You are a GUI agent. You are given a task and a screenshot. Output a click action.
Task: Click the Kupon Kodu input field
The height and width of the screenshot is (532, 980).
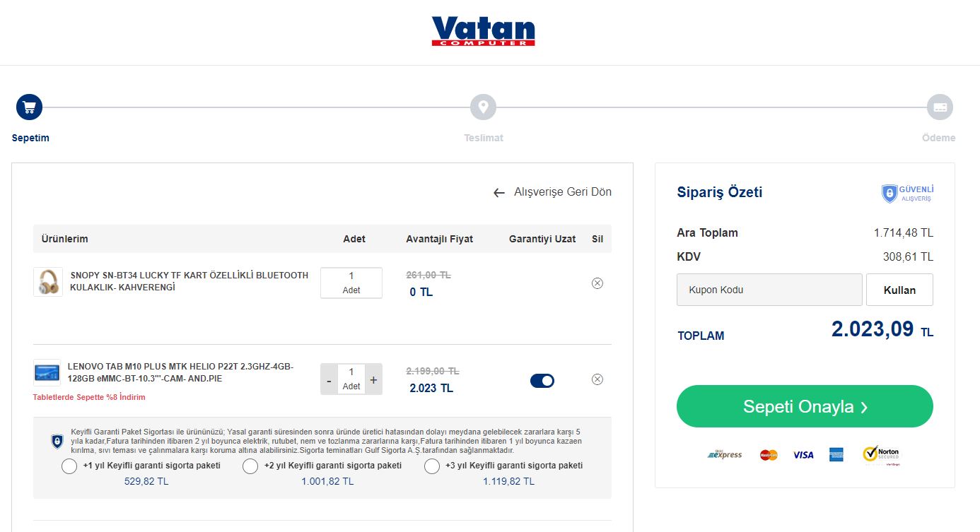tap(769, 290)
